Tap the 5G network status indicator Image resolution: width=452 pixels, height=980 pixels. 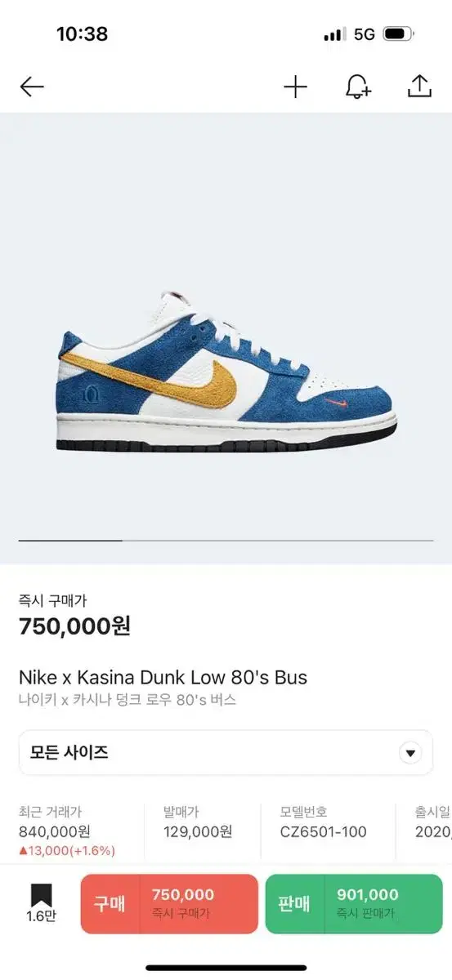click(365, 34)
